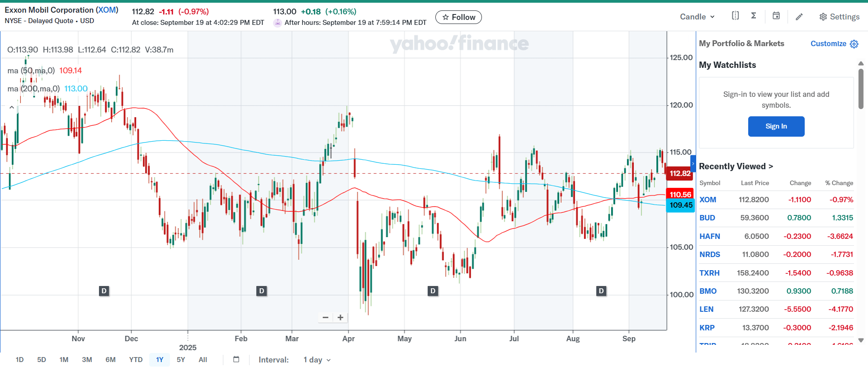Image resolution: width=868 pixels, height=372 pixels.
Task: Zoom out chart with minus button
Action: pos(325,318)
